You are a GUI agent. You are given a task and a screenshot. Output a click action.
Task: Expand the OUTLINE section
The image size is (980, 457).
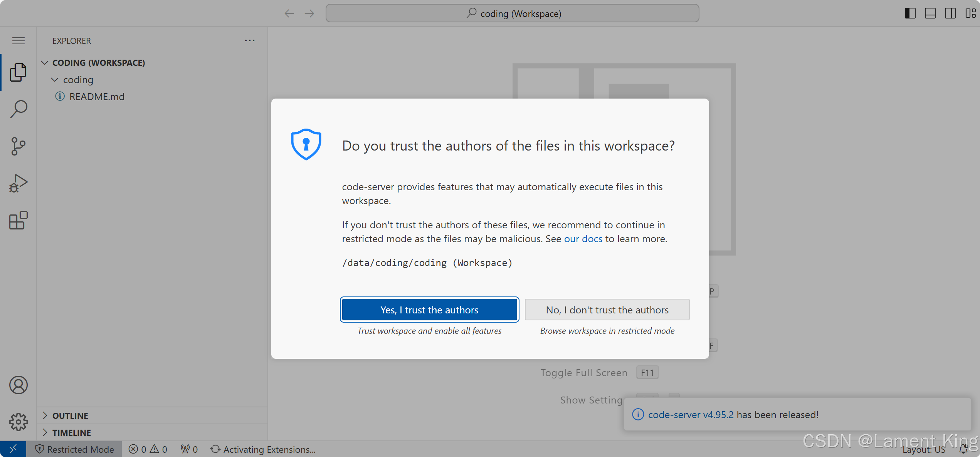tap(70, 416)
